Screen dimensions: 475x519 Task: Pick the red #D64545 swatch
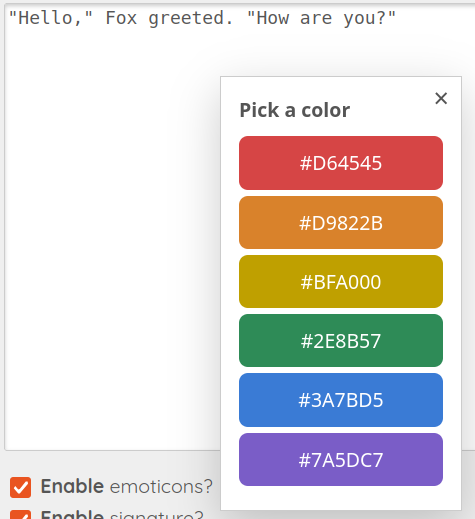pyautogui.click(x=341, y=163)
